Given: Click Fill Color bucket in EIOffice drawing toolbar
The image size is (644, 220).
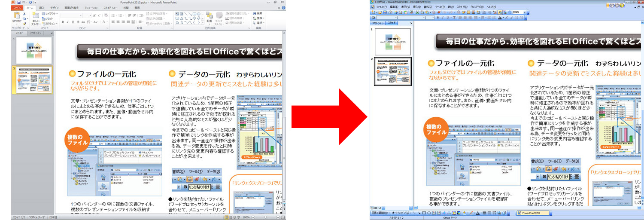Looking at the screenshot, I should tap(465, 213).
